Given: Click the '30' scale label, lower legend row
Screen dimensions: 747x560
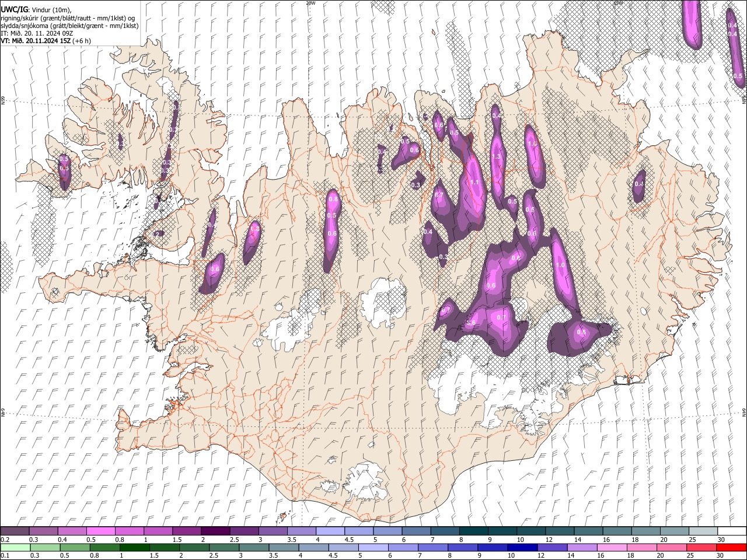Looking at the screenshot, I should coord(721,556).
